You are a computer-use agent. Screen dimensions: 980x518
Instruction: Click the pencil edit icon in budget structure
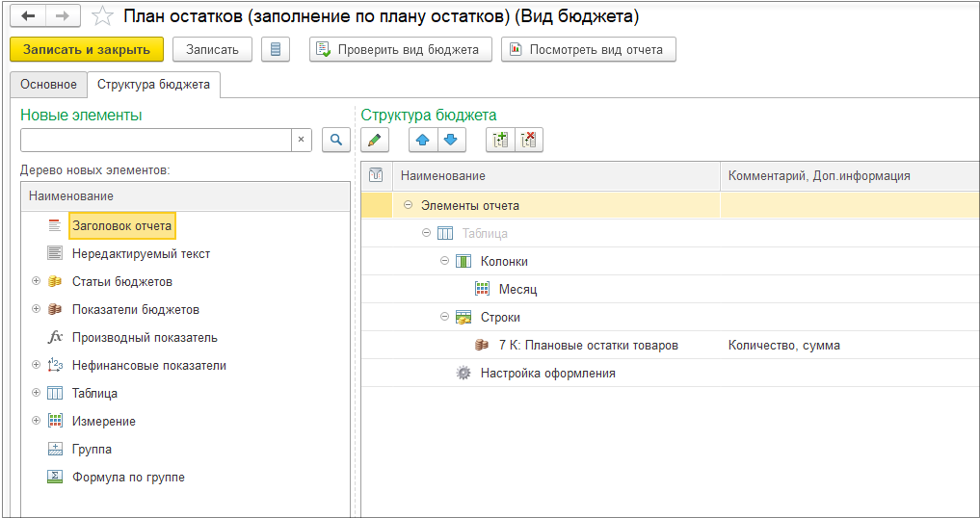(375, 141)
